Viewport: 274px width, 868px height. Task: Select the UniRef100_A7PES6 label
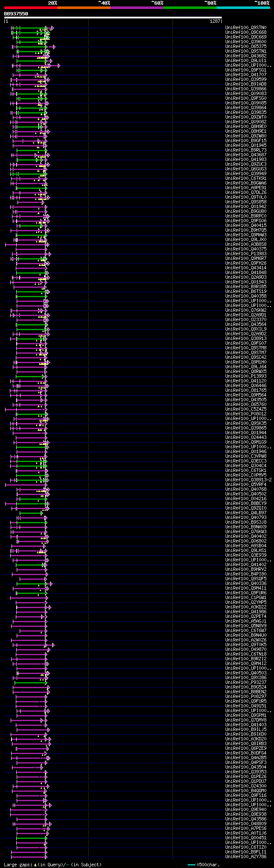[246, 829]
